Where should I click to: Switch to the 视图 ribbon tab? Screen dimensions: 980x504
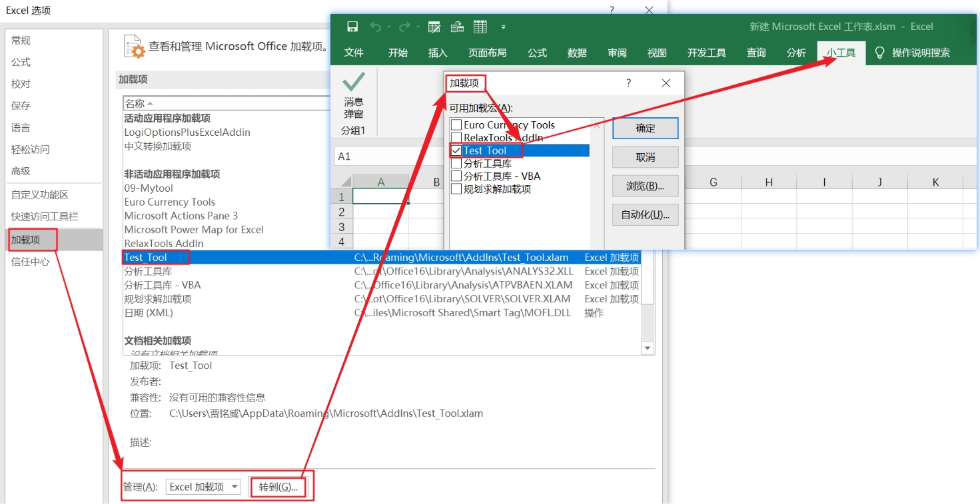[657, 53]
